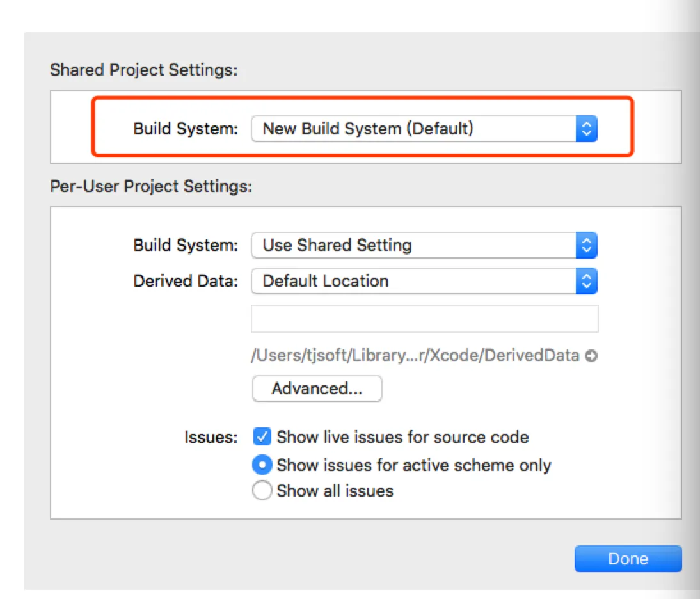Click the "Show all issues" label text
The height and width of the screenshot is (599, 700).
(x=335, y=491)
